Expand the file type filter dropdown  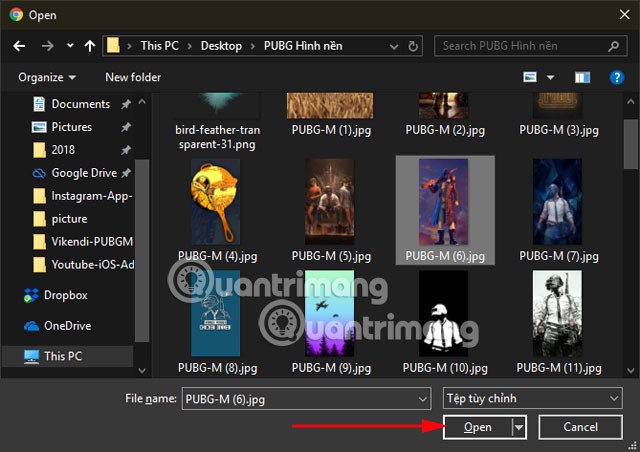coord(531,398)
